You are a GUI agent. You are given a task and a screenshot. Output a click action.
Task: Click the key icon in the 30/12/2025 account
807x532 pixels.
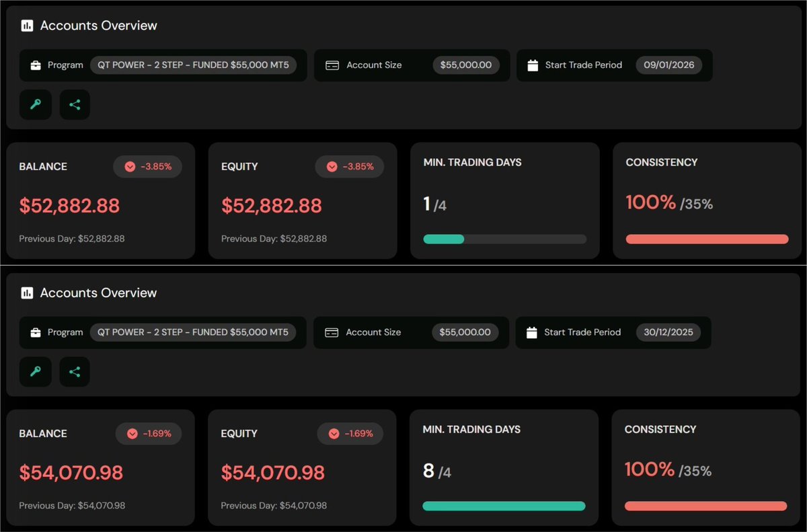[x=36, y=371]
